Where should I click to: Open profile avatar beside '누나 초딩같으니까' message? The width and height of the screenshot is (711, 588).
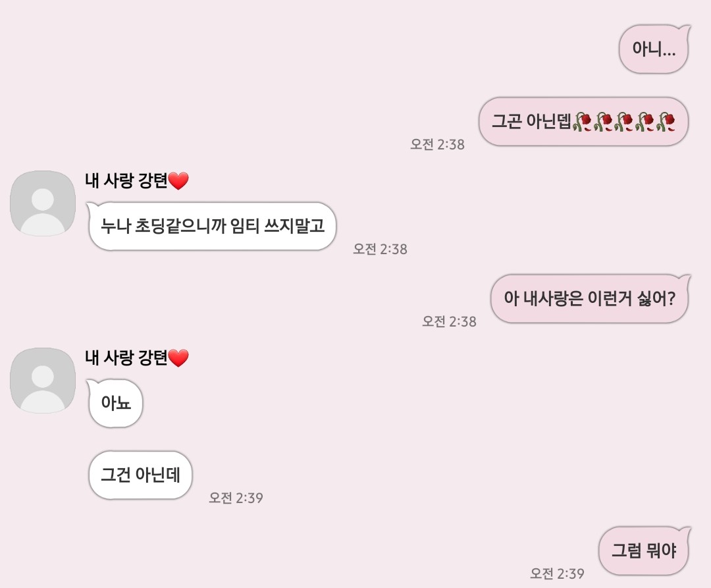[x=43, y=203]
